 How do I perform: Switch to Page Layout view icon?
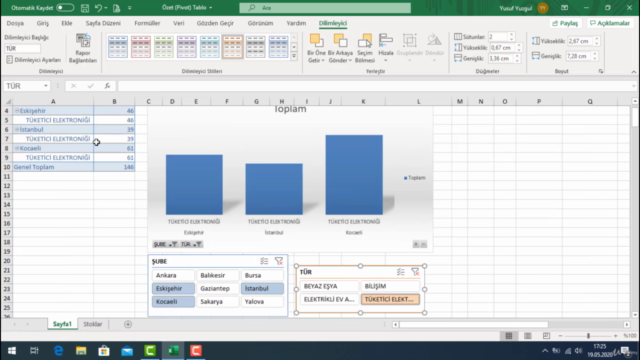pos(528,336)
